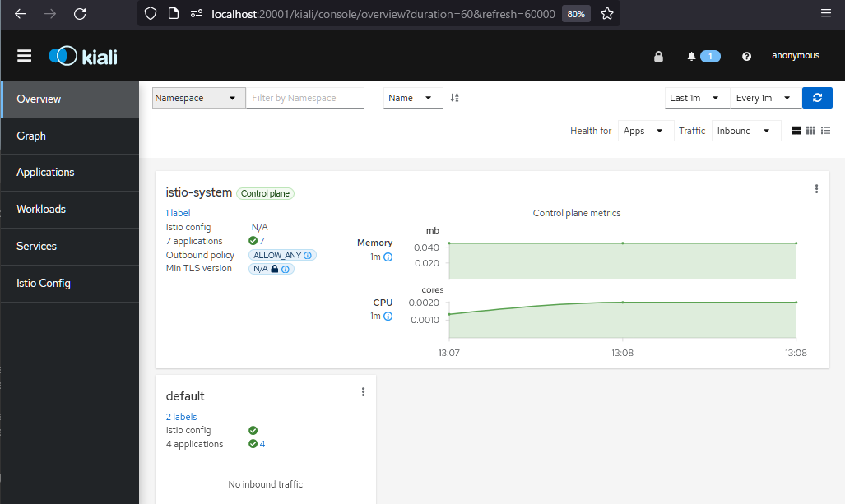Open the Last 1m duration dropdown
Image resolution: width=845 pixels, height=504 pixels.
697,98
